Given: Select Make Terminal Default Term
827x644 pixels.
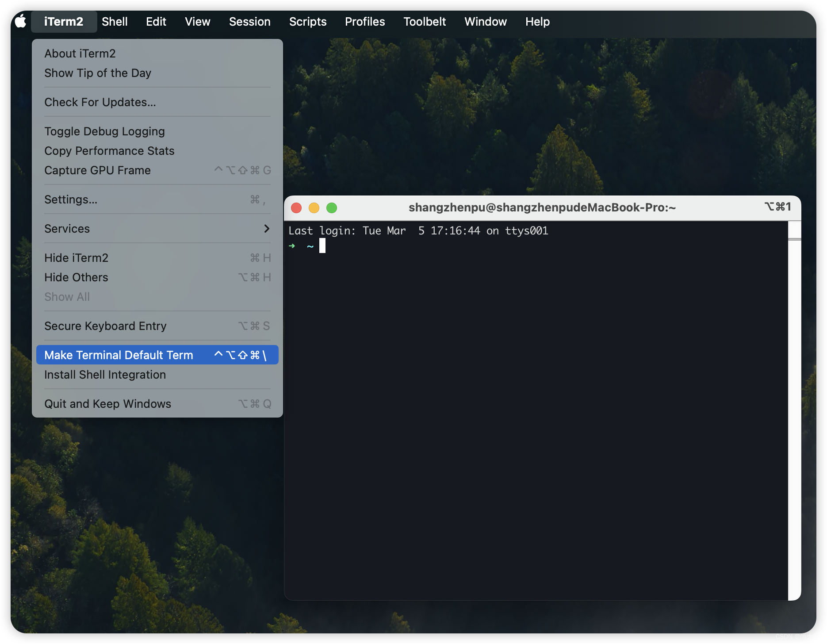Looking at the screenshot, I should [118, 355].
